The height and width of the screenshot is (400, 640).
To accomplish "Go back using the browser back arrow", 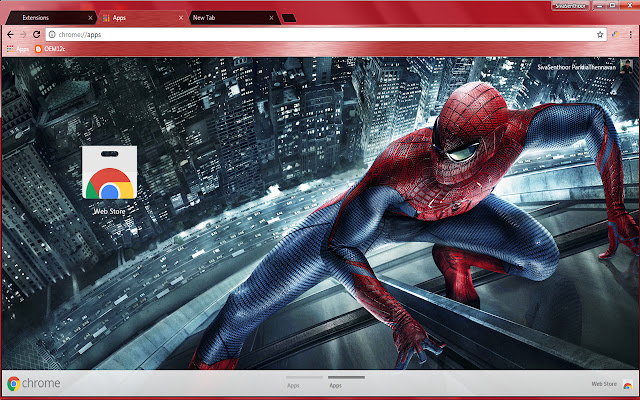I will [11, 35].
